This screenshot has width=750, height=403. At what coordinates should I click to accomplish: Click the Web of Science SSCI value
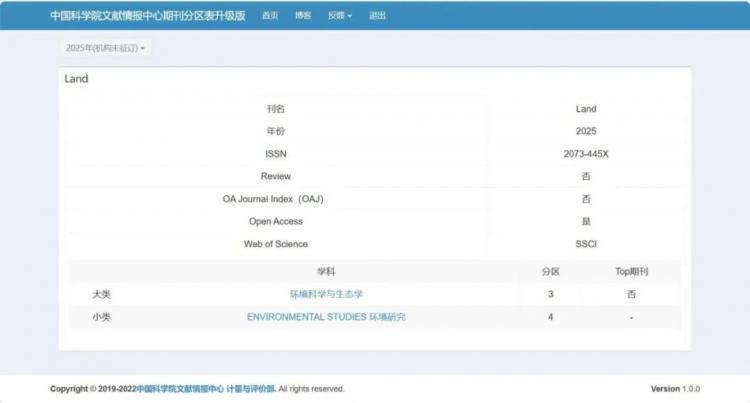586,244
